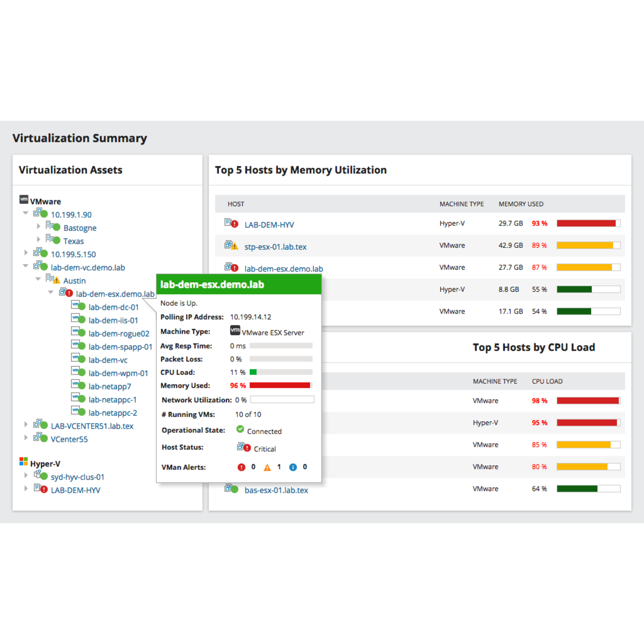Collapse the 10.199.1.90 tree node
Viewport: 644px width, 644px height.
click(x=26, y=213)
